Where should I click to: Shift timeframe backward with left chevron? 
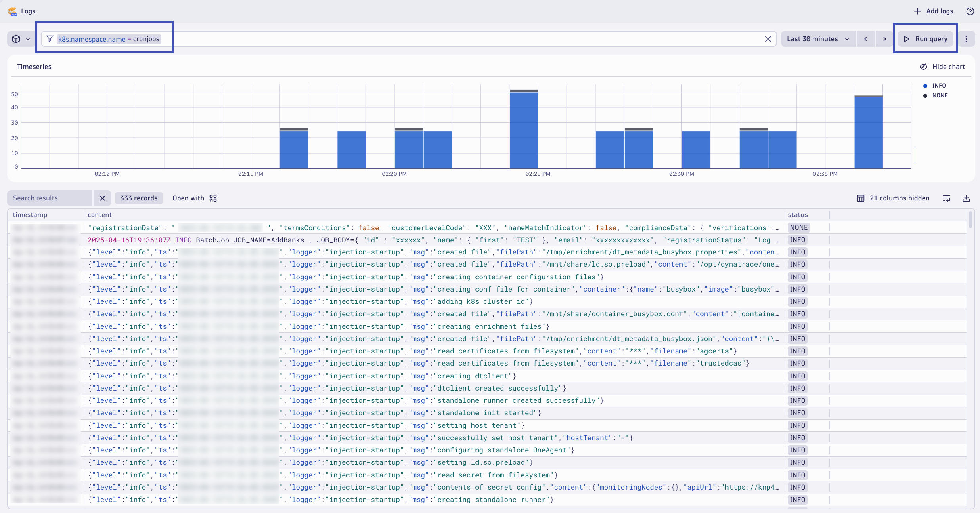click(x=865, y=39)
